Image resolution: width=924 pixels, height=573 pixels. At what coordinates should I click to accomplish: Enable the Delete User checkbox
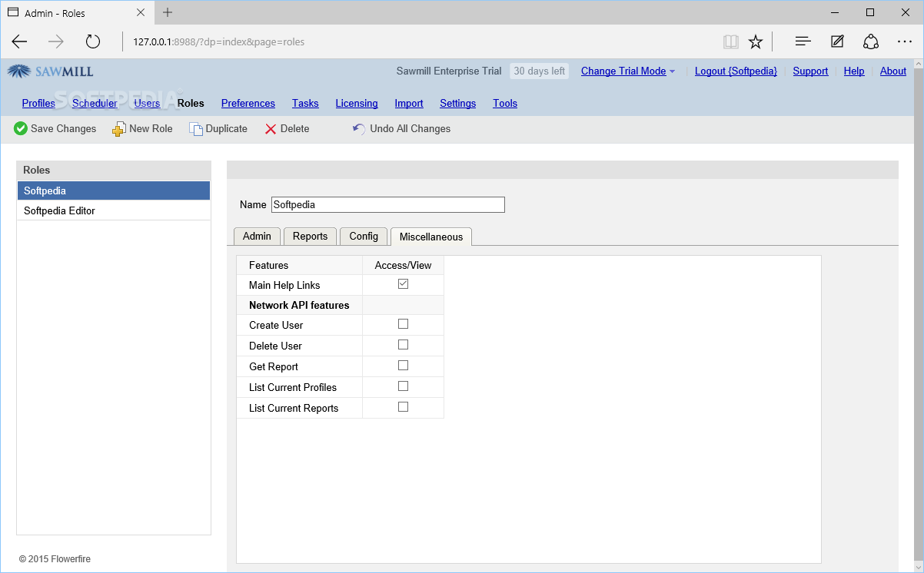coord(403,345)
